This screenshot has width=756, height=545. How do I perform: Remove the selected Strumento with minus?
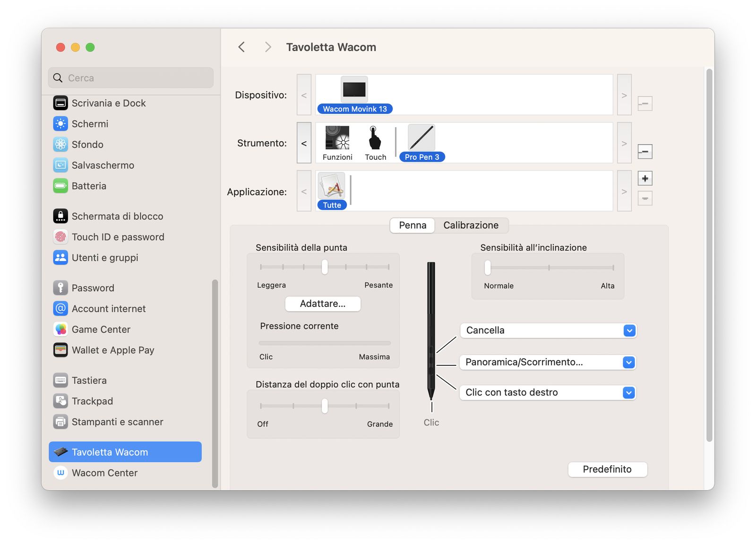645,152
